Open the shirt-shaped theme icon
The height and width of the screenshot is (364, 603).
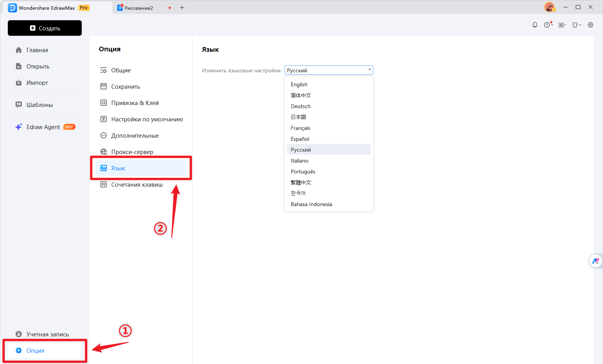576,25
